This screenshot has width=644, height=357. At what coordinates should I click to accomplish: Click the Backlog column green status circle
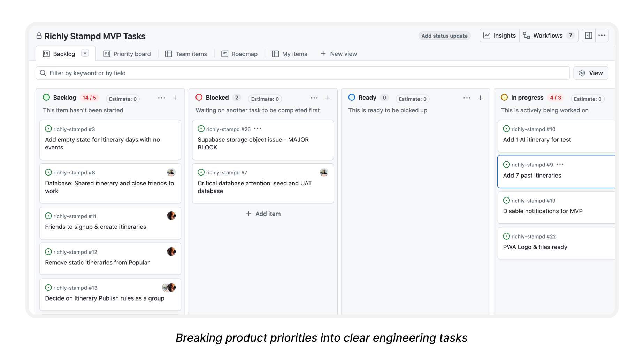coord(46,98)
